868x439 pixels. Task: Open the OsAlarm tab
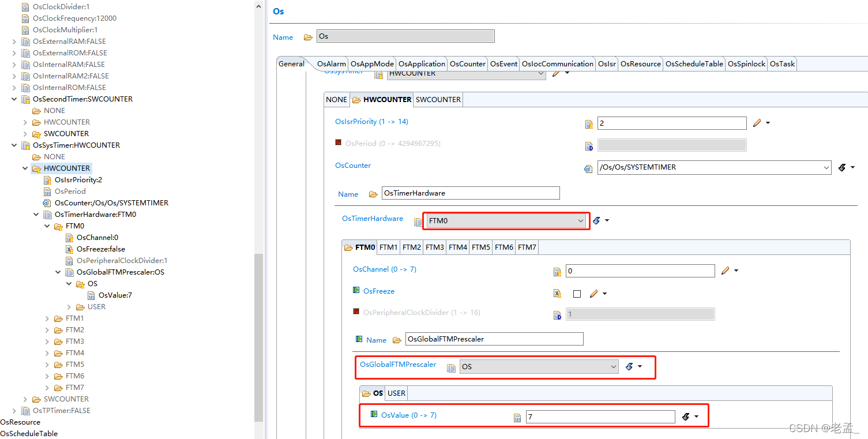pyautogui.click(x=332, y=64)
